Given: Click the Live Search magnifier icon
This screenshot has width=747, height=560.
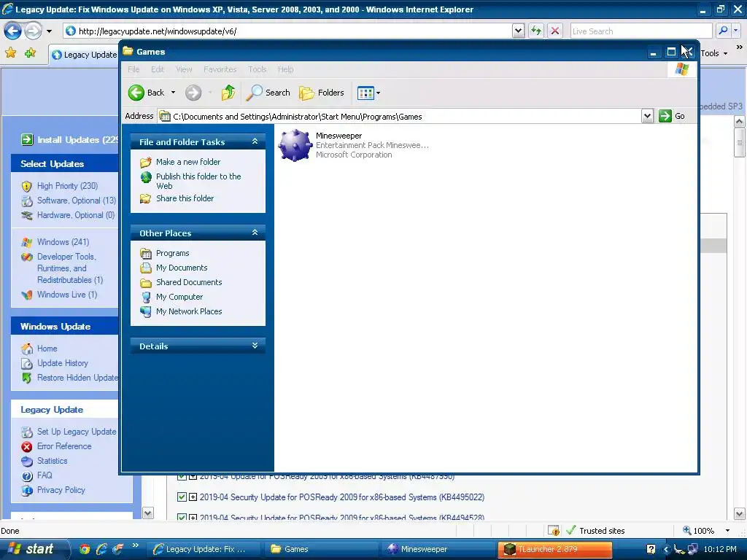Looking at the screenshot, I should click(723, 31).
